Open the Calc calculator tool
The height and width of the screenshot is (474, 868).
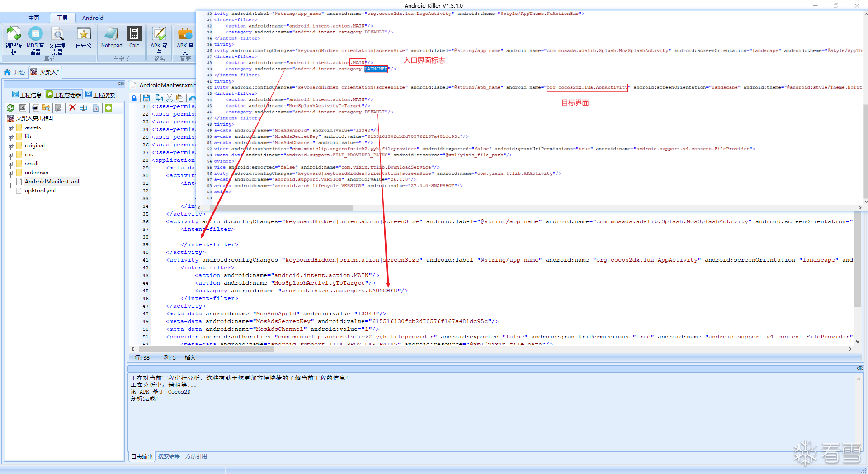[x=134, y=38]
